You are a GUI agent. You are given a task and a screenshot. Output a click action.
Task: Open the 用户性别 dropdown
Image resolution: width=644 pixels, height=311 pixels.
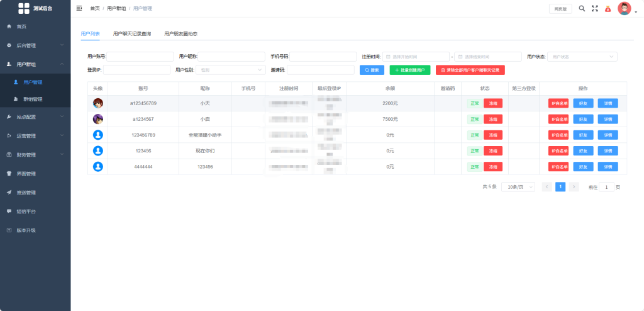(x=230, y=70)
